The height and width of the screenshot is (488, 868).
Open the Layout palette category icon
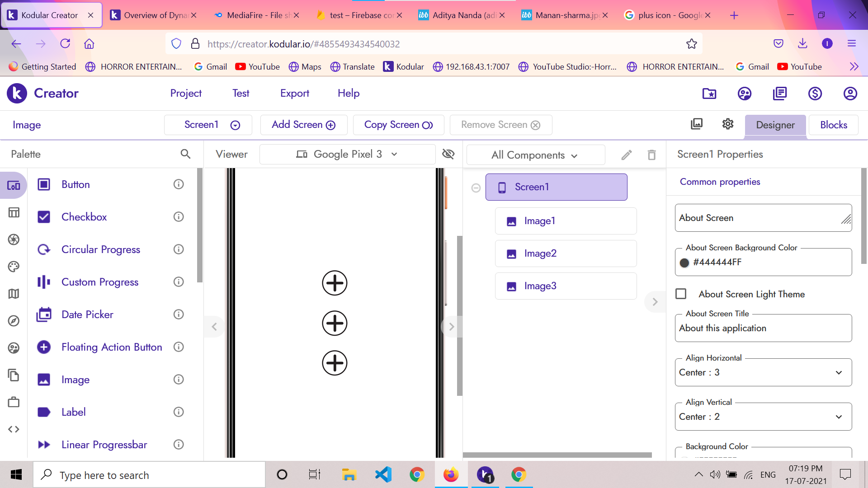[14, 212]
